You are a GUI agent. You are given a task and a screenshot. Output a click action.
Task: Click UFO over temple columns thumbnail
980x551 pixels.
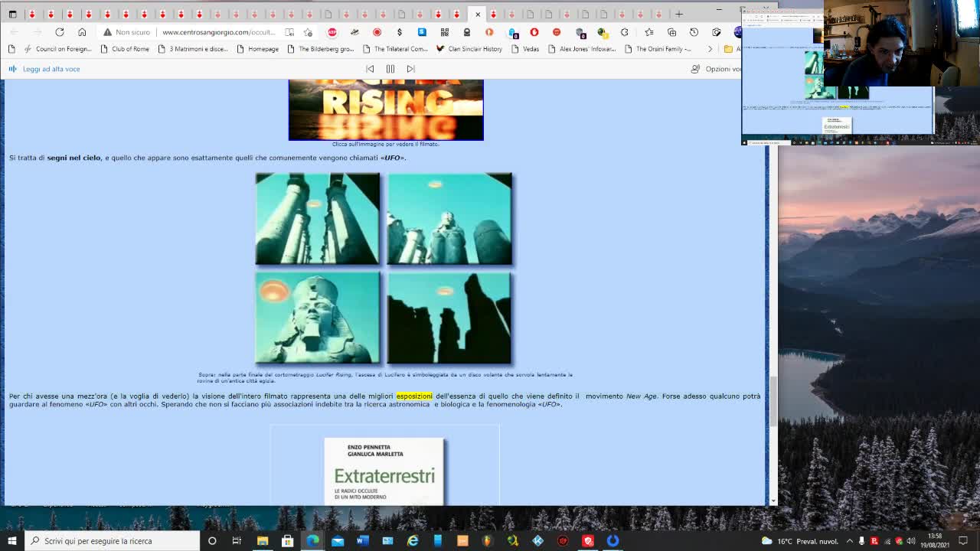tap(317, 219)
